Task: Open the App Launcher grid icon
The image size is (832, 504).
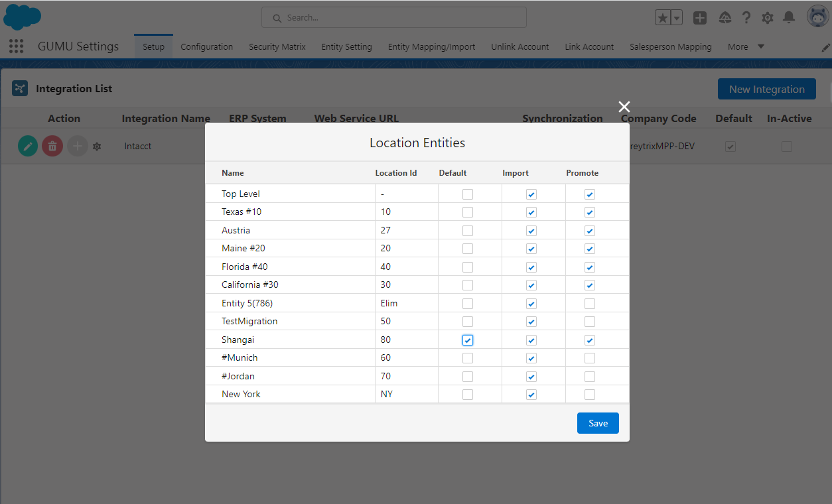Action: point(16,46)
